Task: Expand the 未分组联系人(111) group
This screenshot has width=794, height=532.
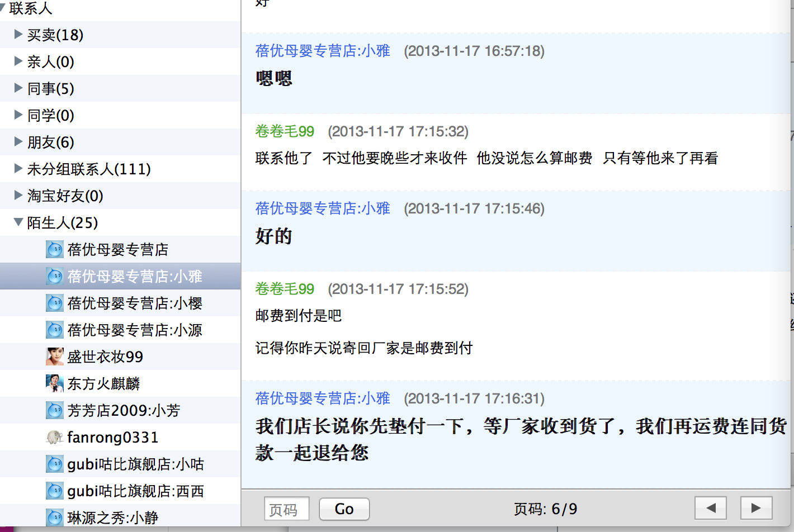Action: 18,169
